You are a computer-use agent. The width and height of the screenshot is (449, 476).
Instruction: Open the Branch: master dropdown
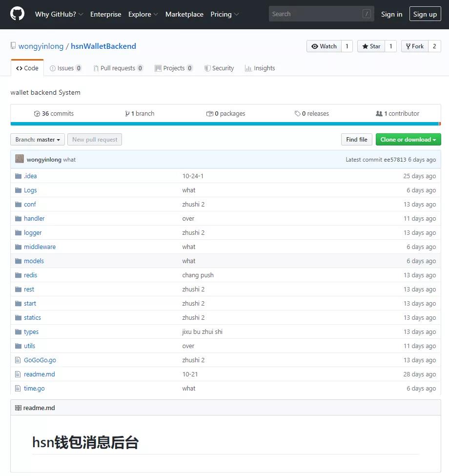pos(38,140)
